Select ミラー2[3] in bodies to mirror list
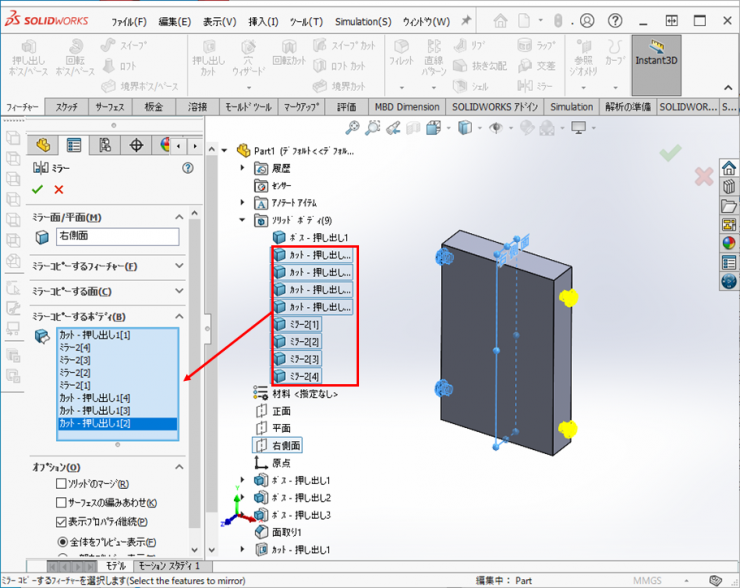 pyautogui.click(x=75, y=360)
